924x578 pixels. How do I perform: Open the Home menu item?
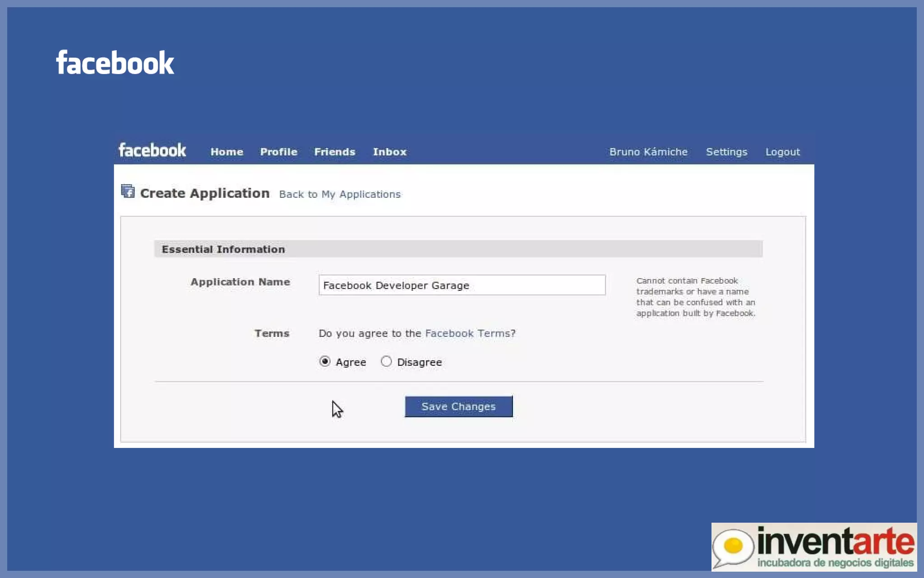(x=226, y=152)
